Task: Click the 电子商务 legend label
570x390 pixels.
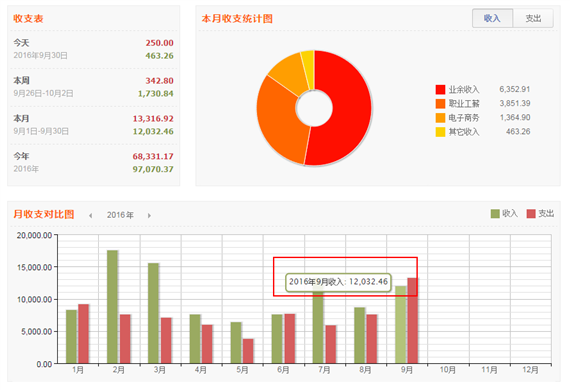Action: (x=464, y=118)
